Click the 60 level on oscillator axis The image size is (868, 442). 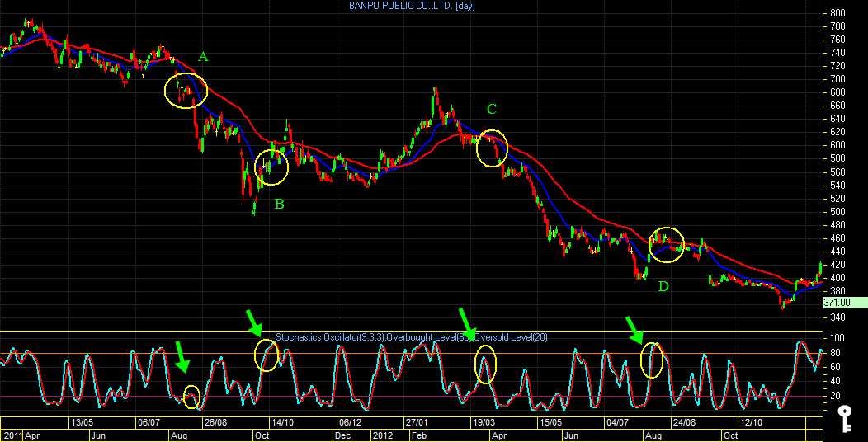[x=835, y=367]
